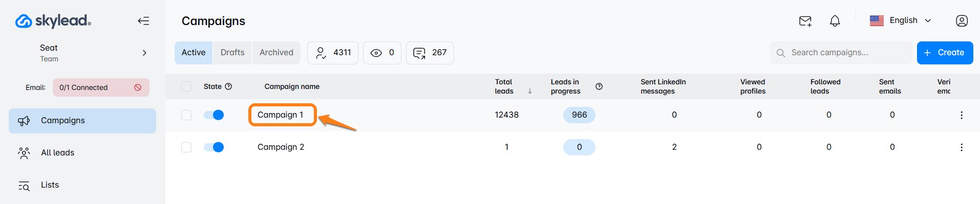Check the Campaign 1 row checkbox
Viewport: 980px width, 204px height.
(186, 115)
